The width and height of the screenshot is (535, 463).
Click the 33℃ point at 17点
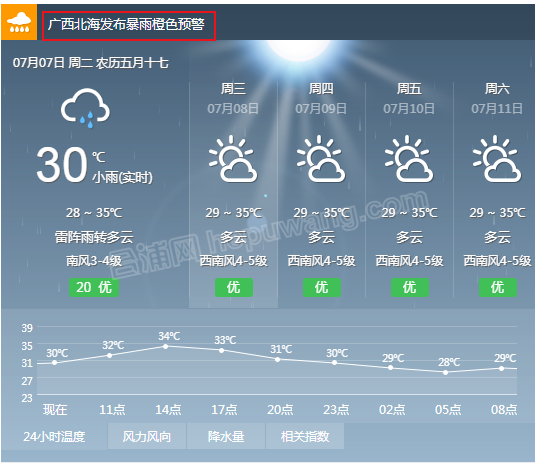point(221,350)
